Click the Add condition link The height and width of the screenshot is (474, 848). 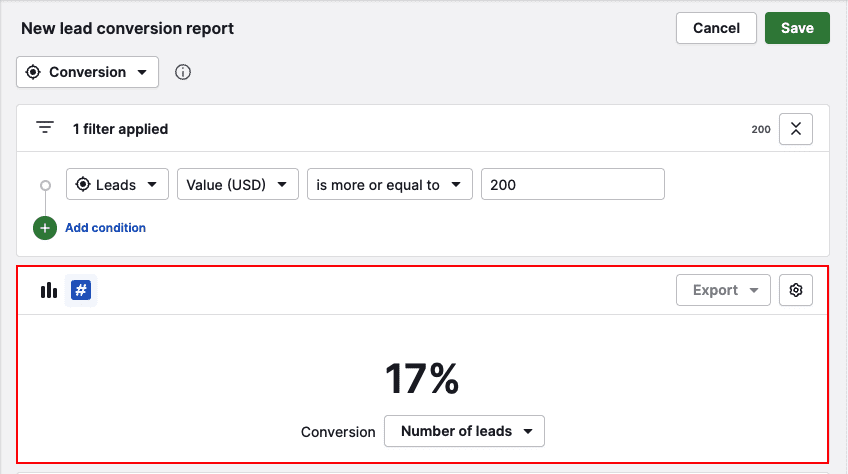pos(105,228)
